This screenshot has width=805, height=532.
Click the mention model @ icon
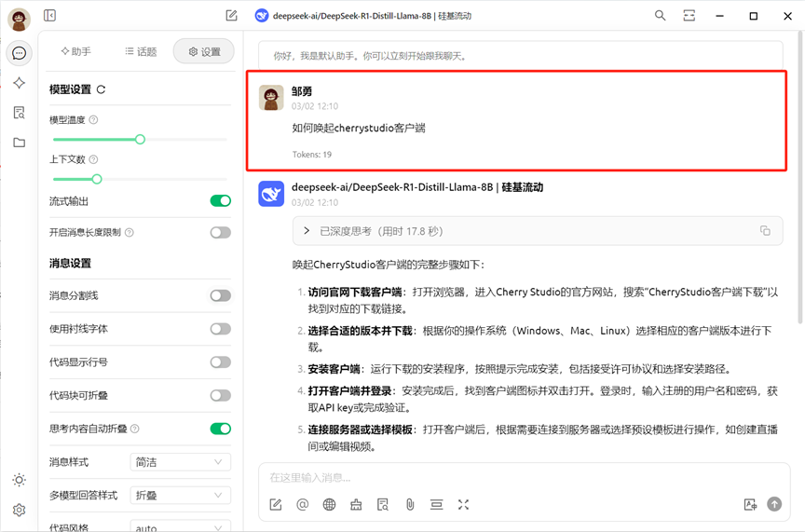302,504
